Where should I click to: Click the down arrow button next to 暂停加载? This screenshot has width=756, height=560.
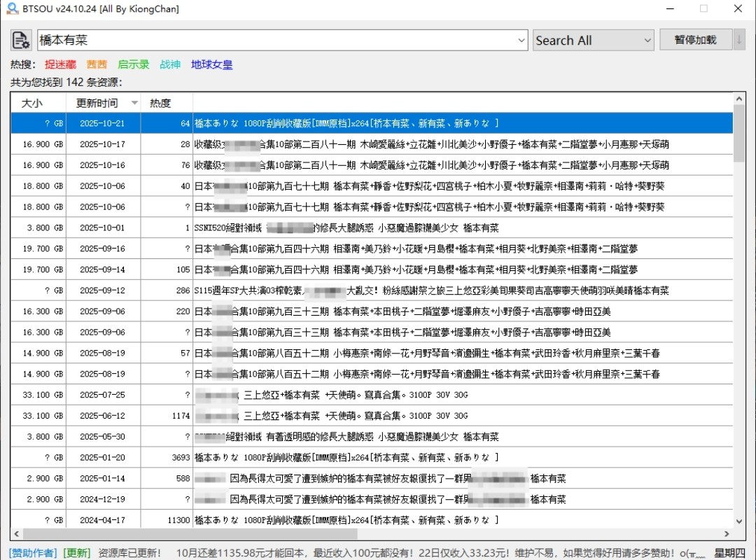click(x=739, y=40)
